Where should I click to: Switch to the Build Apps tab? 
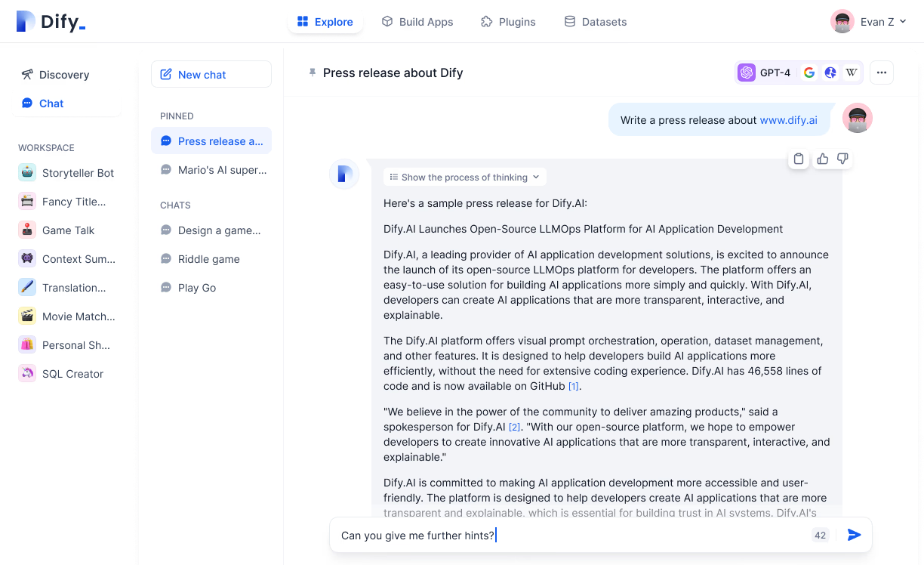417,22
